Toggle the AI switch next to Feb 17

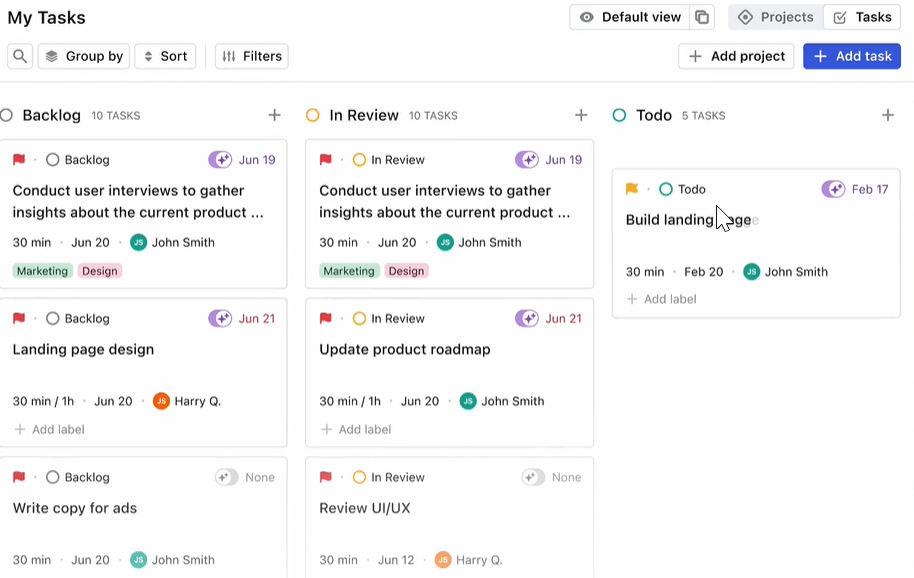[x=833, y=189]
